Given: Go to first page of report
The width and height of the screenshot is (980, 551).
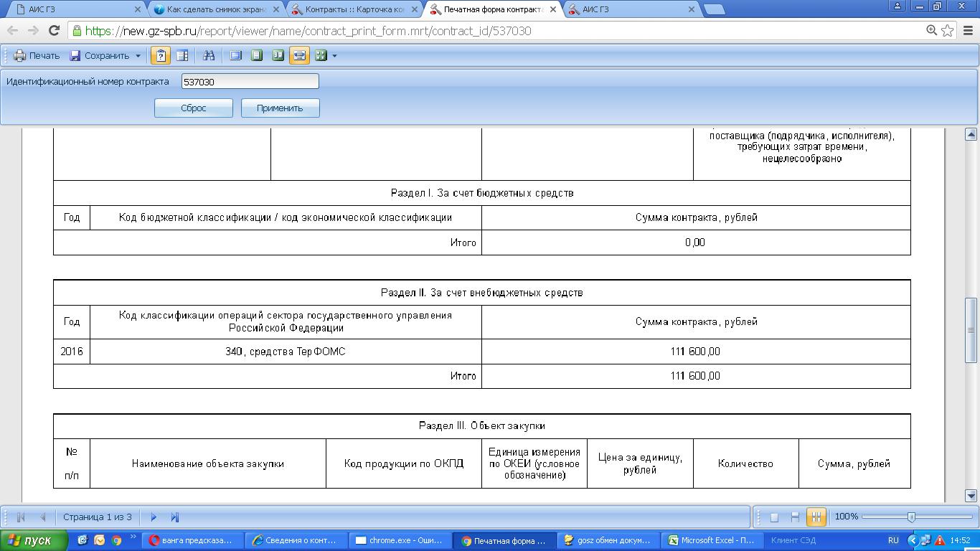Looking at the screenshot, I should point(21,517).
